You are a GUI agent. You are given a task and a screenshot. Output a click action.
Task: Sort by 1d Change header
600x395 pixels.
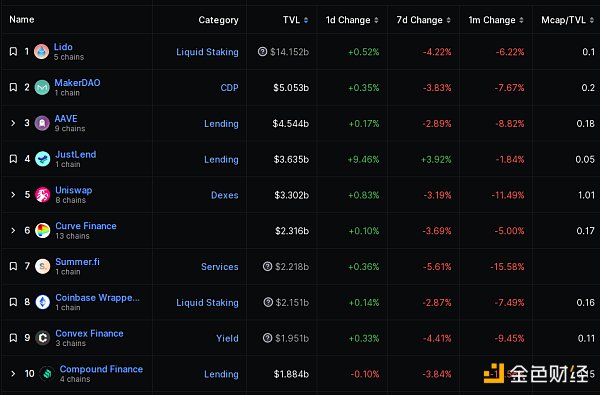[x=352, y=20]
